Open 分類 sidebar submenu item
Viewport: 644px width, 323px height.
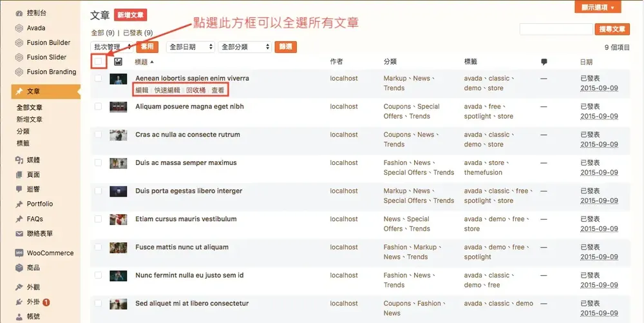click(x=23, y=132)
